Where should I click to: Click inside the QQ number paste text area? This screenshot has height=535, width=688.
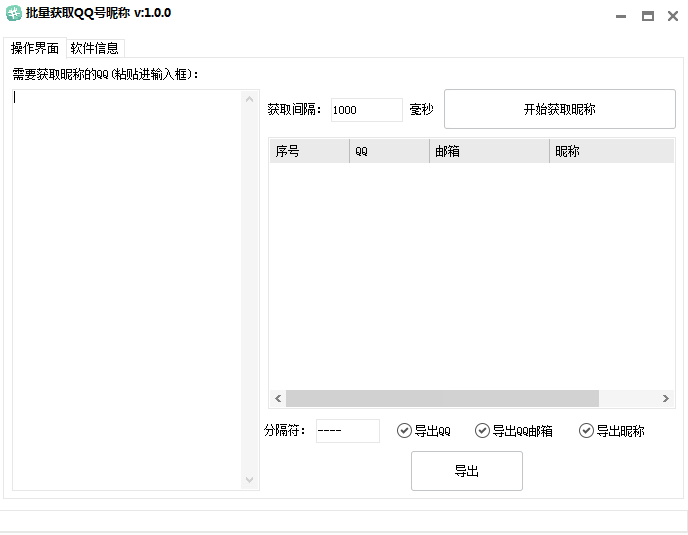coord(127,290)
